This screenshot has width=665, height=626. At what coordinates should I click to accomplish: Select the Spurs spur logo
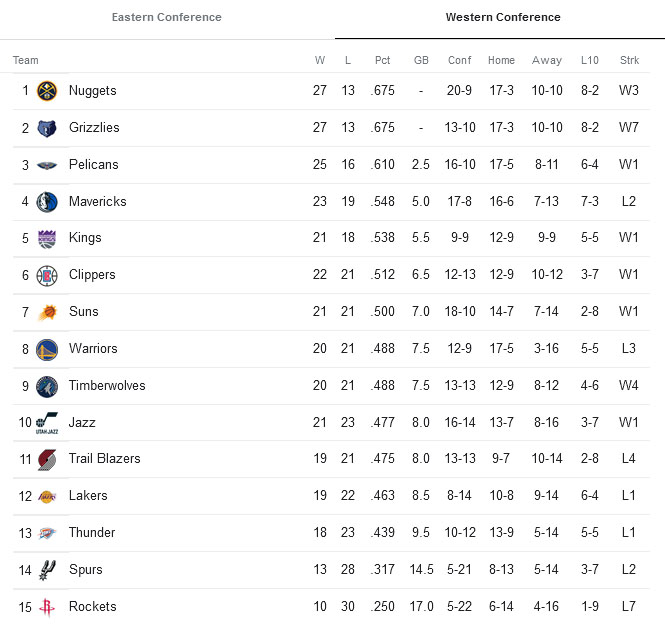pos(47,570)
